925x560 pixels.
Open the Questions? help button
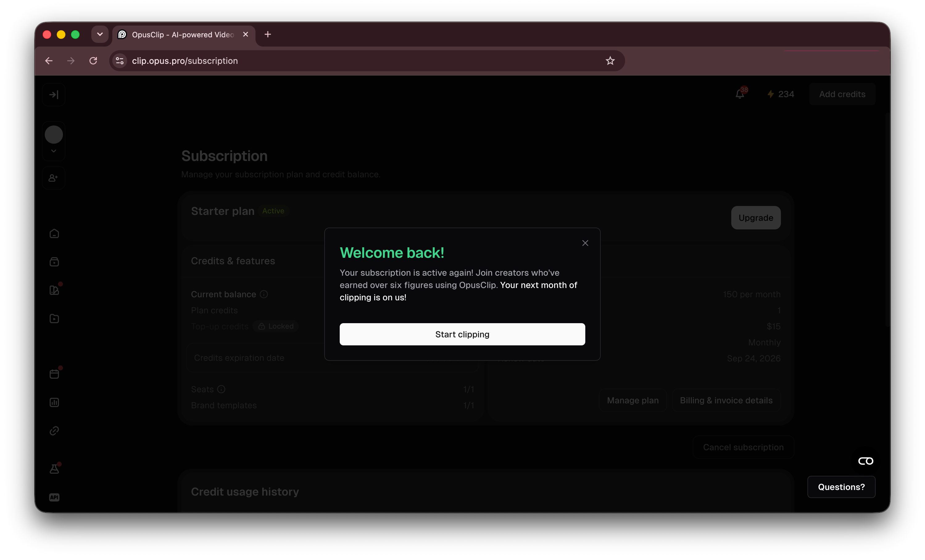(x=841, y=487)
